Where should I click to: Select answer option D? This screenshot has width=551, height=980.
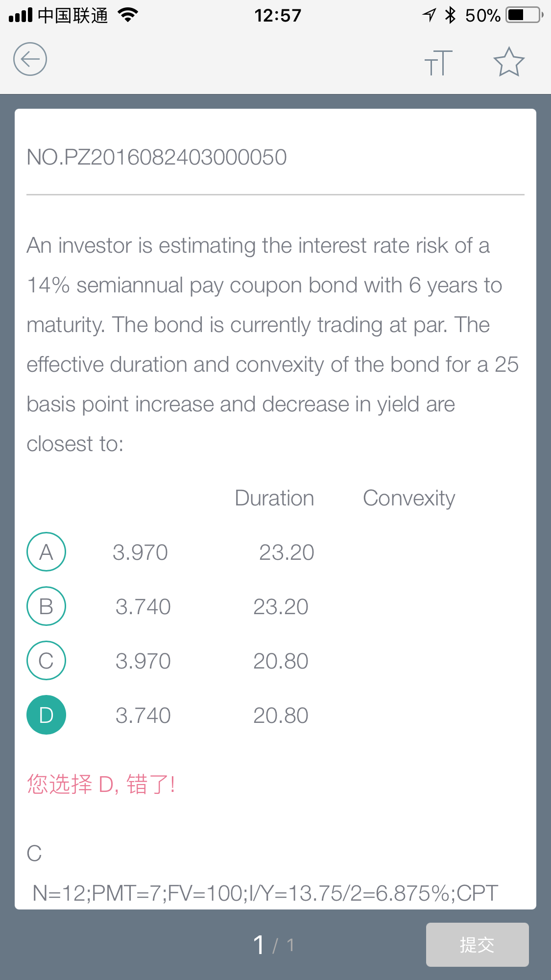(x=46, y=715)
